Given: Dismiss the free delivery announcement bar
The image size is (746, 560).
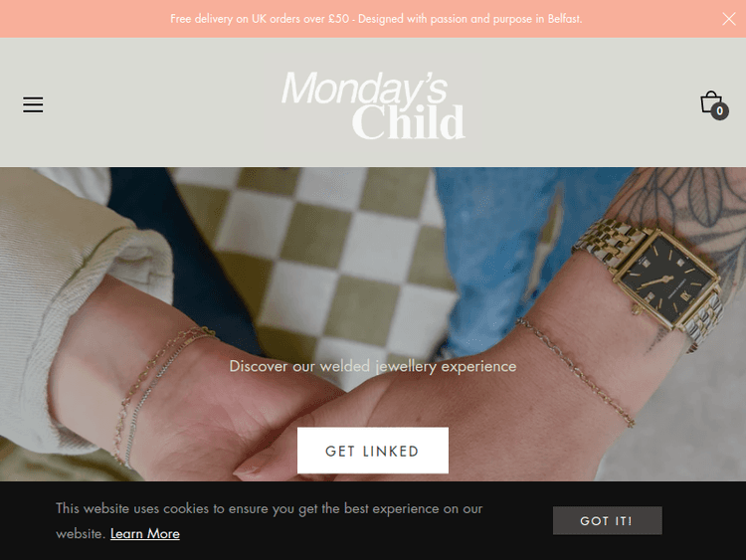Looking at the screenshot, I should pyautogui.click(x=728, y=19).
